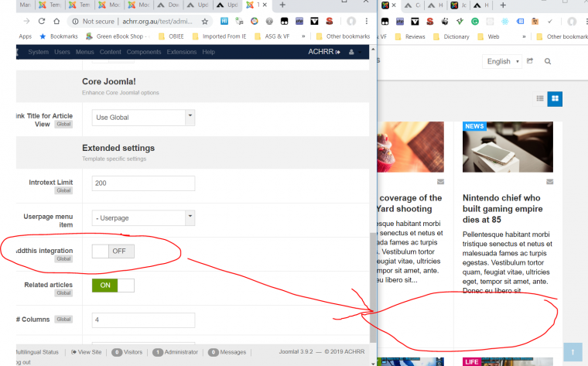Reload the Joomla admin page
The width and height of the screenshot is (588, 366).
42,22
